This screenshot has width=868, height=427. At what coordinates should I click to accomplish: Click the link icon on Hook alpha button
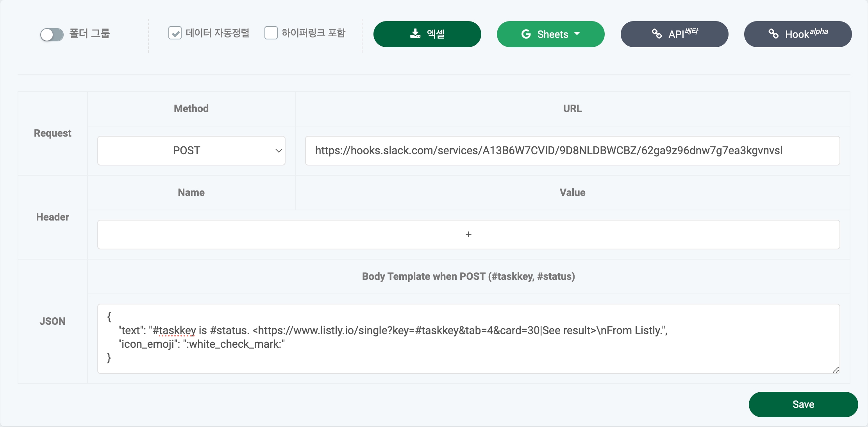773,34
